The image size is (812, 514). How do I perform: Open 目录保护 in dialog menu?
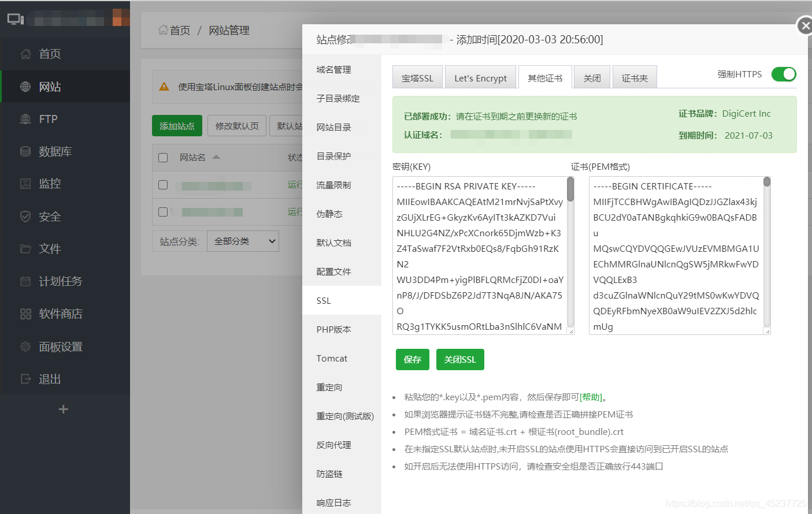point(342,156)
